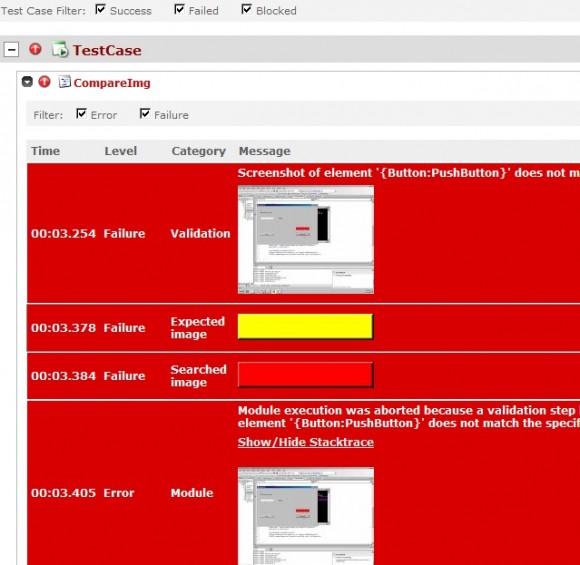
Task: Click the Time column header
Action: pyautogui.click(x=45, y=151)
